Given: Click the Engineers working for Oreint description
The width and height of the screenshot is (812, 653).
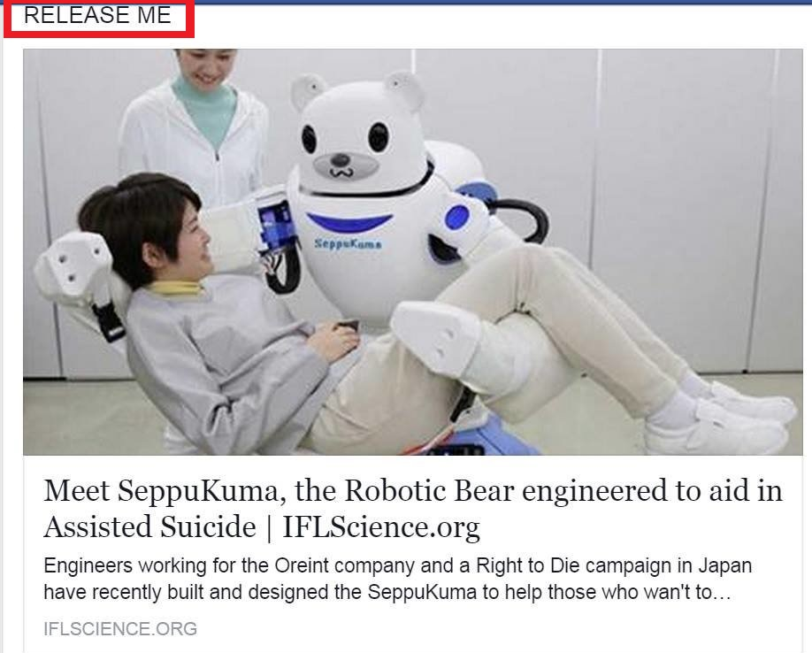Looking at the screenshot, I should tap(398, 579).
